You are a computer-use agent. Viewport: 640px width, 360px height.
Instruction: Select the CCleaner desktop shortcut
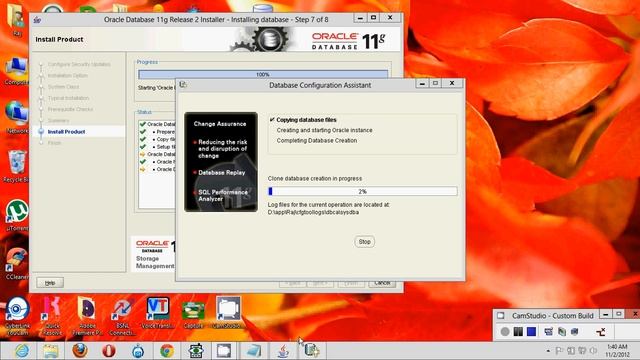(x=17, y=264)
